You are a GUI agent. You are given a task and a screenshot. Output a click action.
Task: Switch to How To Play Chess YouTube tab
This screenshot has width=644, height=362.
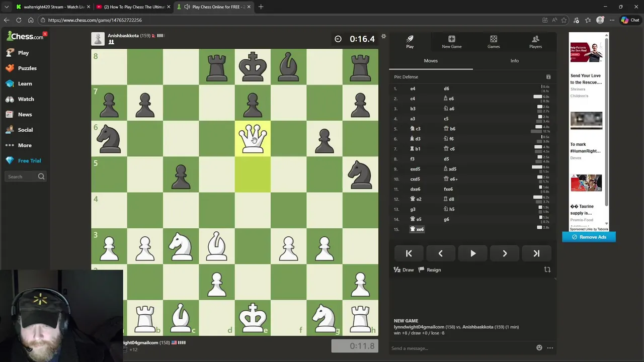tap(133, 7)
